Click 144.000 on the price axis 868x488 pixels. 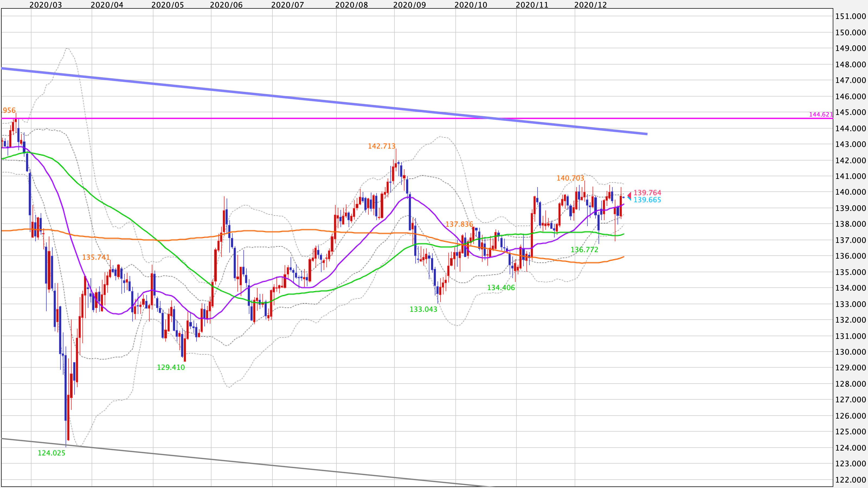click(x=850, y=129)
